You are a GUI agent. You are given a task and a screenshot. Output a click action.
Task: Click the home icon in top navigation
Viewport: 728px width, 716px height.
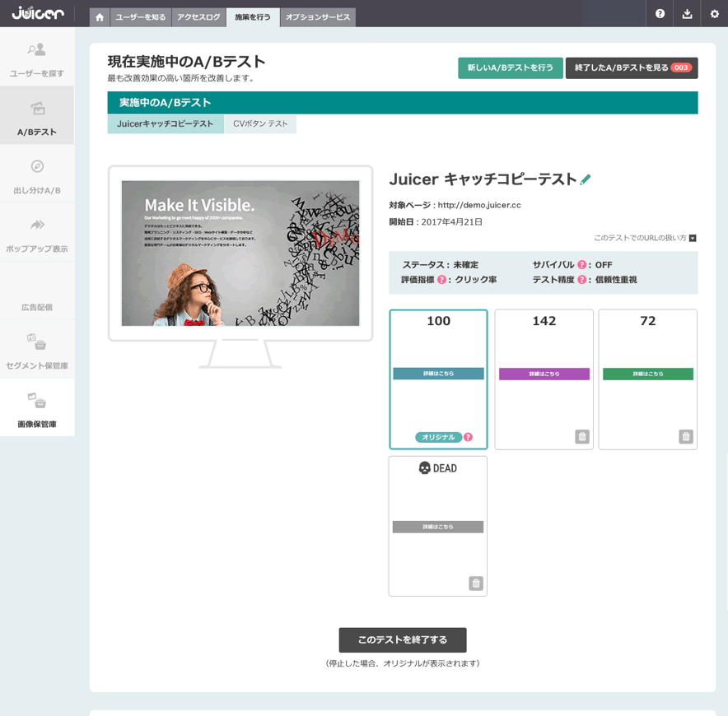(x=100, y=17)
